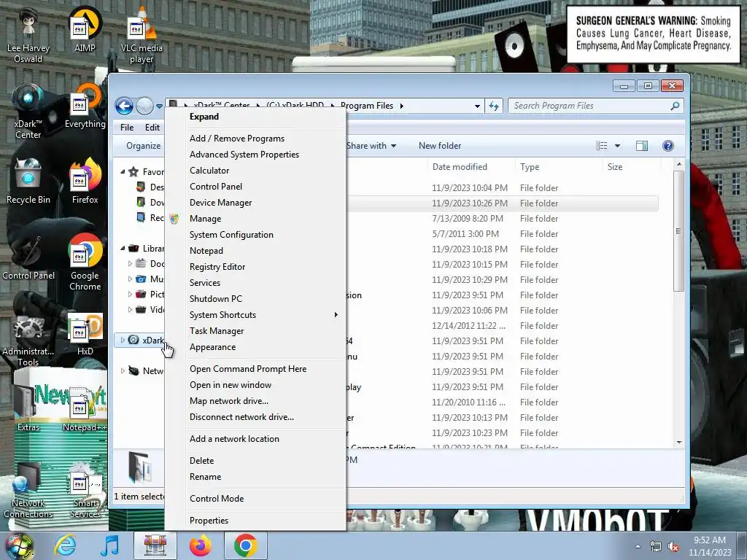Launch HxD hex editor shortcut

pyautogui.click(x=85, y=333)
